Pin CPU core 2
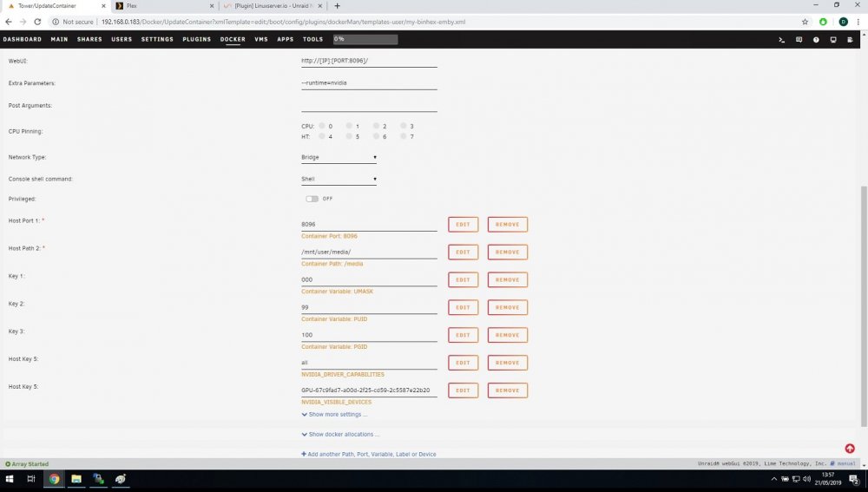 click(377, 126)
